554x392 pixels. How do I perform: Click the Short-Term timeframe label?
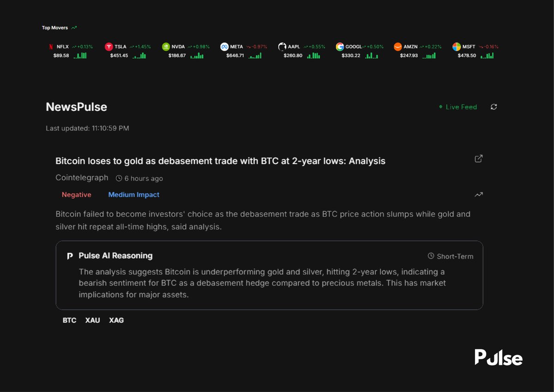point(455,256)
